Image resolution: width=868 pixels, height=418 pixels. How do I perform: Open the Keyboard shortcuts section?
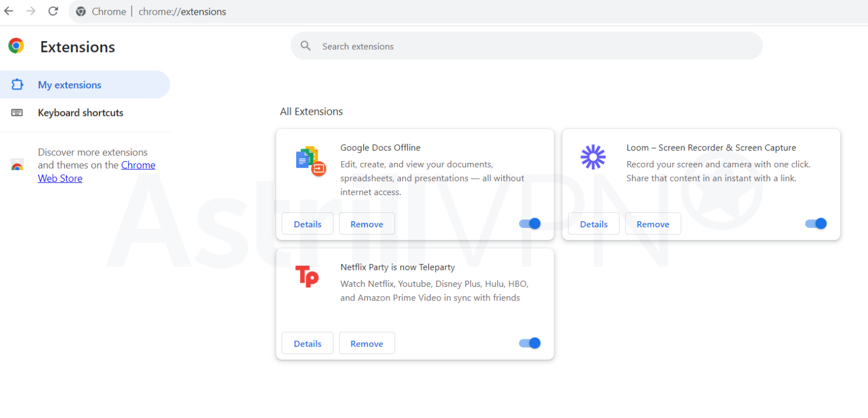click(80, 113)
